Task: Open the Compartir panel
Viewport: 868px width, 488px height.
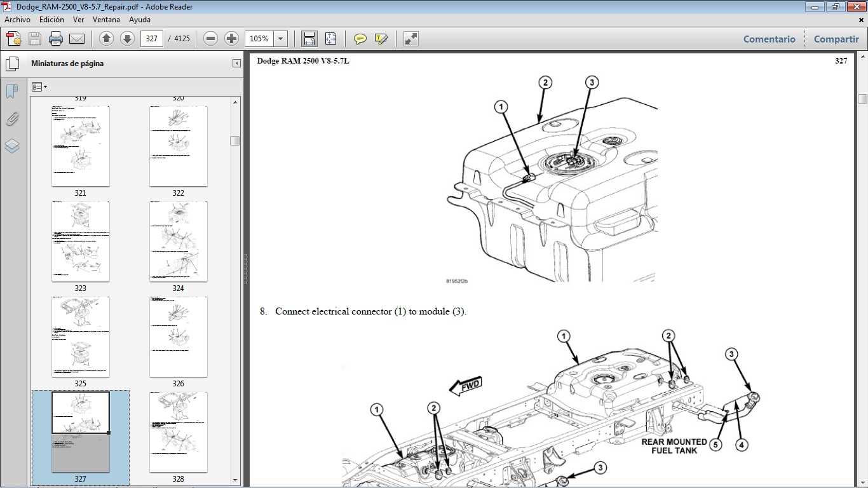Action: tap(836, 39)
